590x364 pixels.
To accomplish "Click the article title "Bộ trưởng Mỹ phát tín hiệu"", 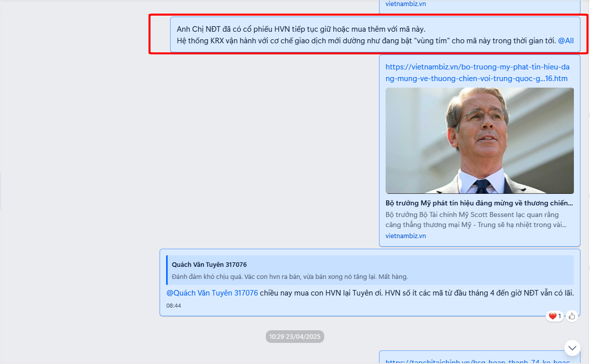I will (x=479, y=203).
